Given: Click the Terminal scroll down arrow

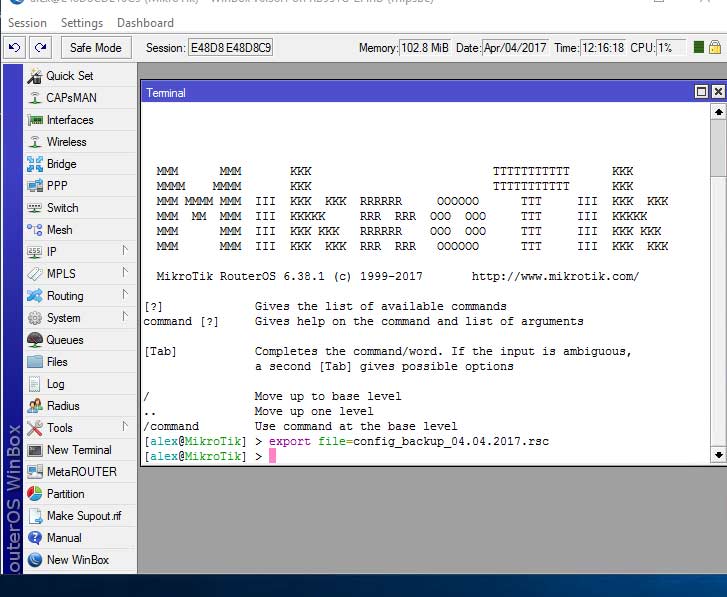Looking at the screenshot, I should 718,455.
